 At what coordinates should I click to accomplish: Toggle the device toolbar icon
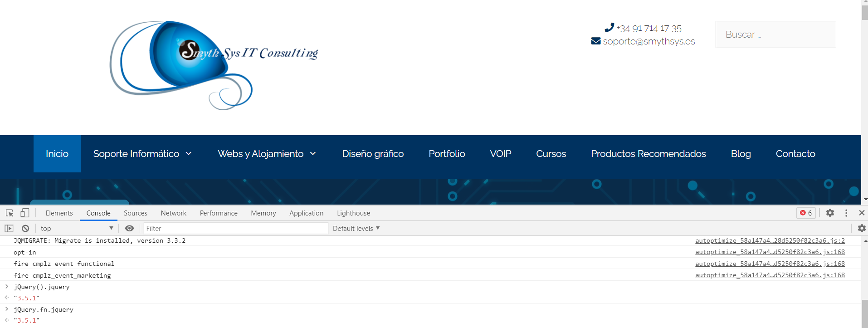[24, 213]
